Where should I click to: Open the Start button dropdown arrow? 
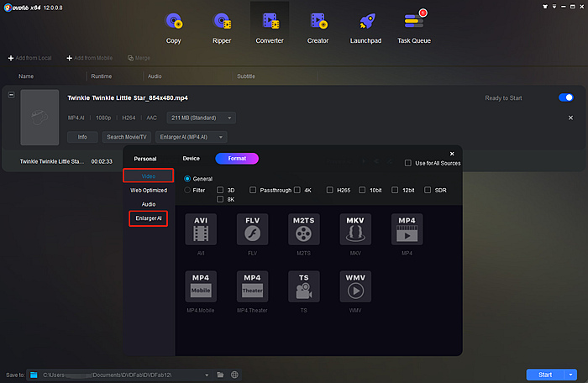coord(570,375)
